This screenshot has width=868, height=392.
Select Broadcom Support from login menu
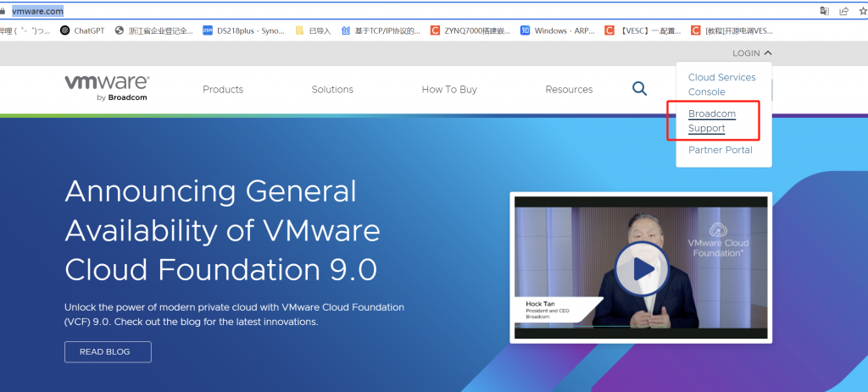point(712,121)
